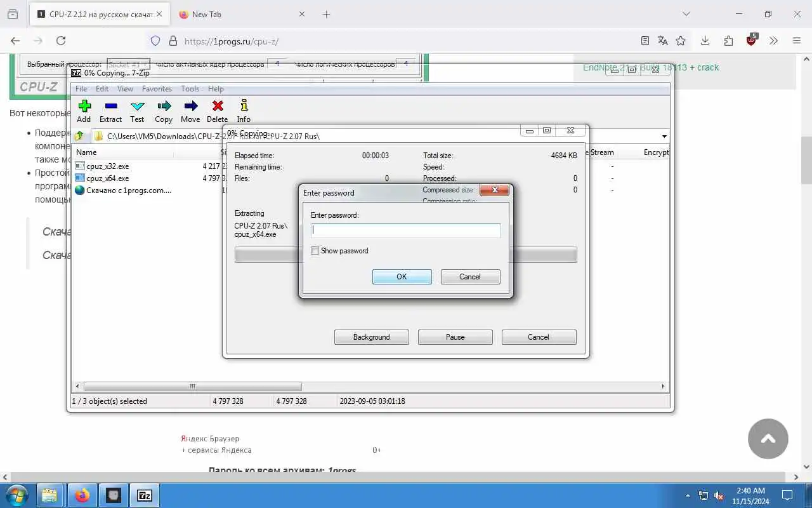Click the up-folder icon beside the path
812x508 pixels.
[x=80, y=136]
